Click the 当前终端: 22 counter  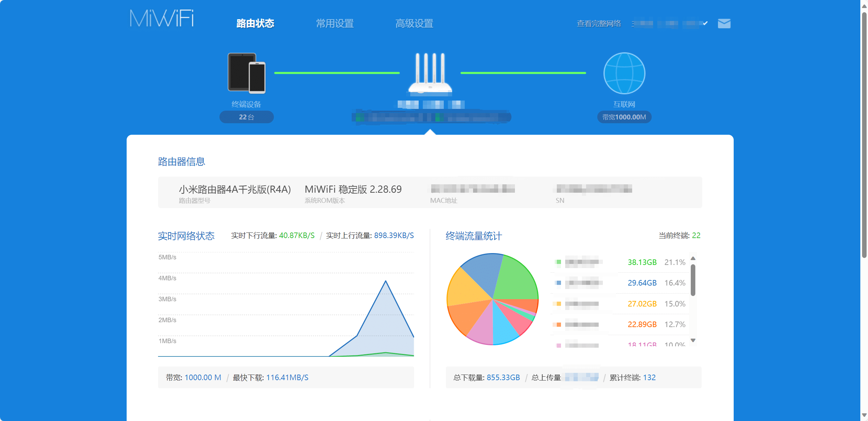coord(679,236)
